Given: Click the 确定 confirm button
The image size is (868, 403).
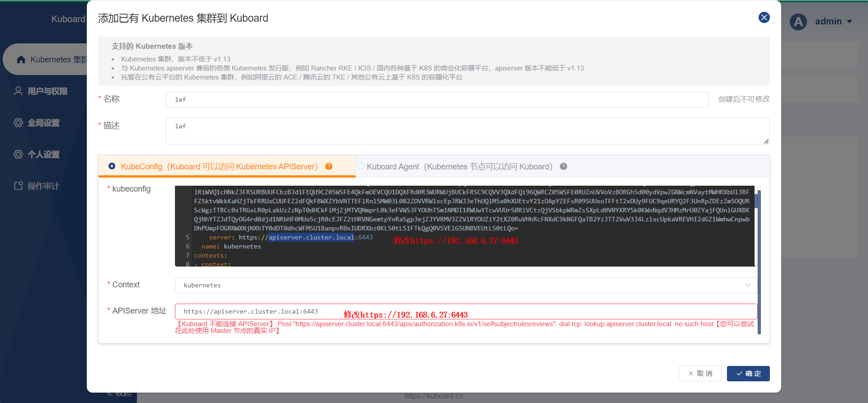Looking at the screenshot, I should 748,374.
